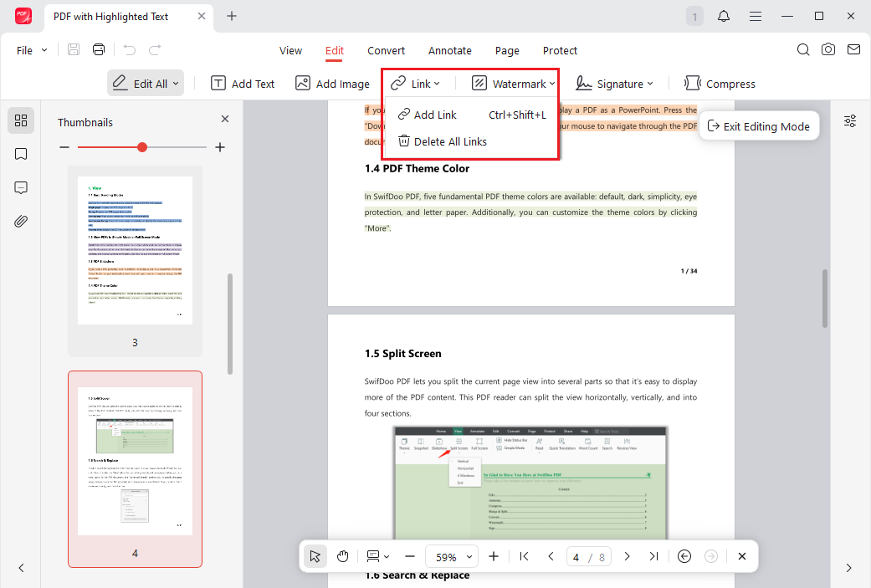Open the Protect tab

pos(560,50)
